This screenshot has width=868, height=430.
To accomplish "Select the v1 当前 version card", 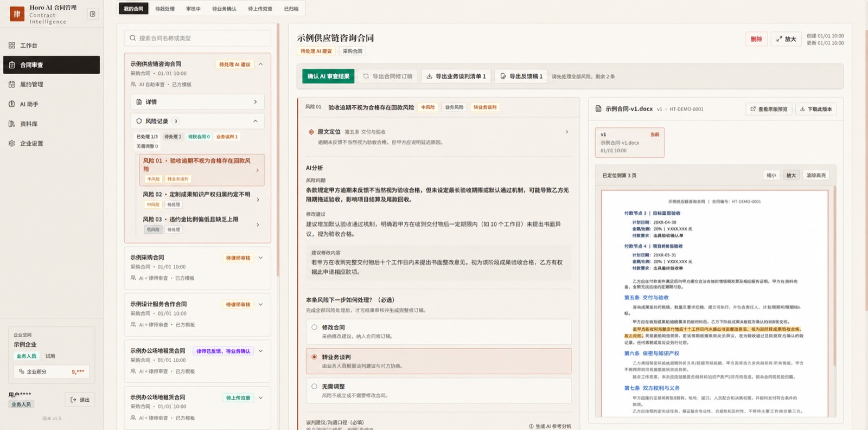I will point(629,142).
